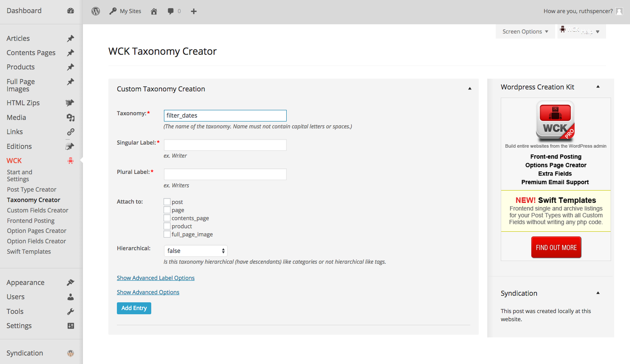This screenshot has width=630, height=364.
Task: Open Custom Fields Creator submenu
Action: tap(37, 211)
